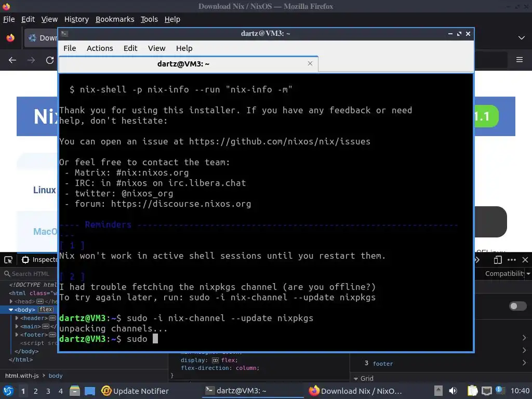532x399 pixels.
Task: Expand the footer node in Inspector
Action: (x=17, y=335)
